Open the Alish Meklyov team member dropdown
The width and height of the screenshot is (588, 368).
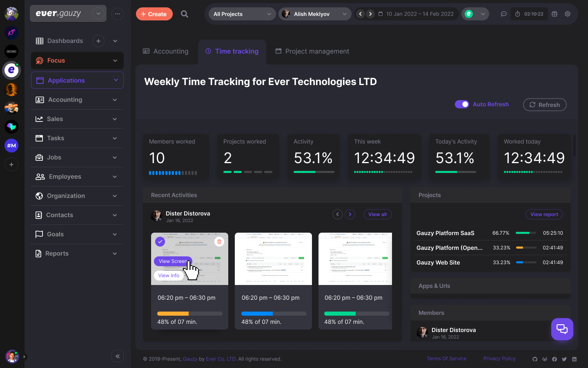coord(315,13)
